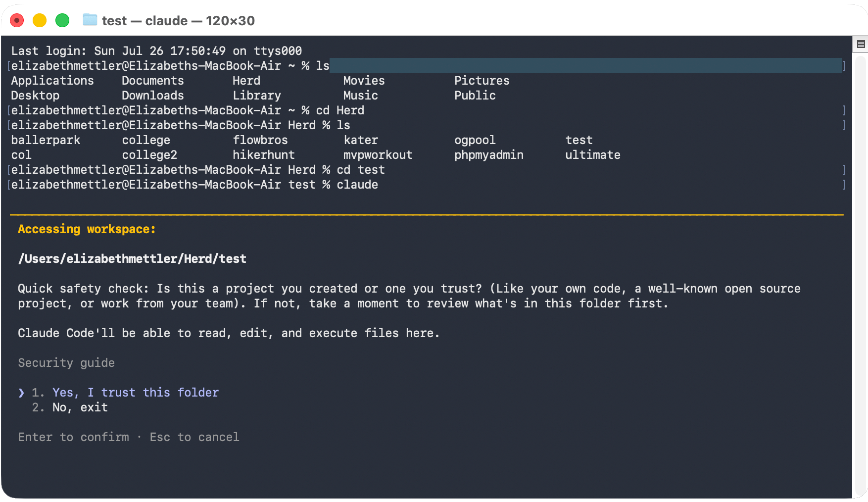
Task: Click the 'ultimate' directory name
Action: (x=593, y=155)
